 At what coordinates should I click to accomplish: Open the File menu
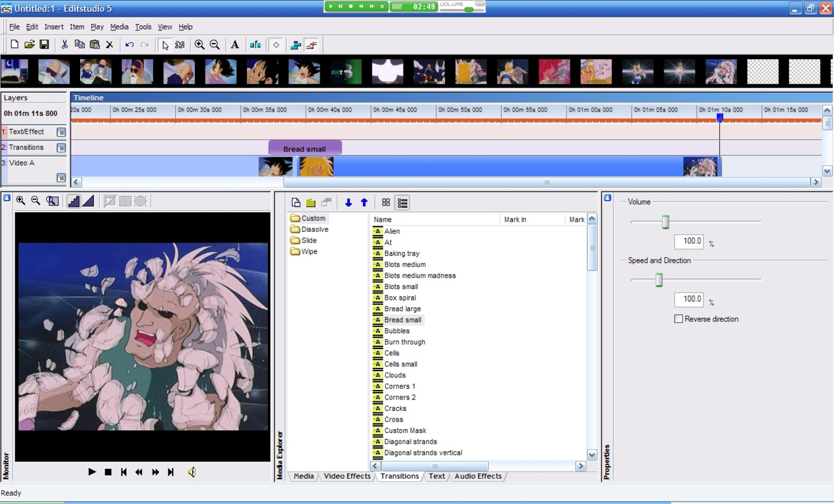(x=14, y=27)
